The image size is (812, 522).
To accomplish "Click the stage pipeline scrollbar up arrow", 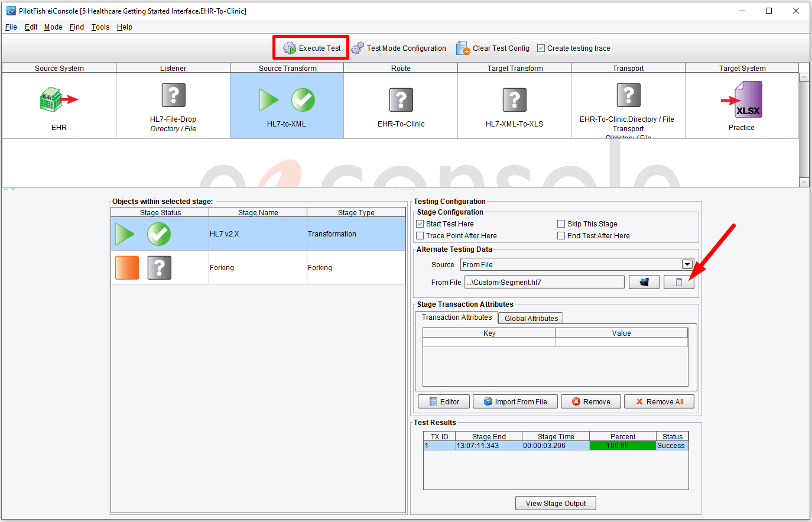I will (804, 77).
